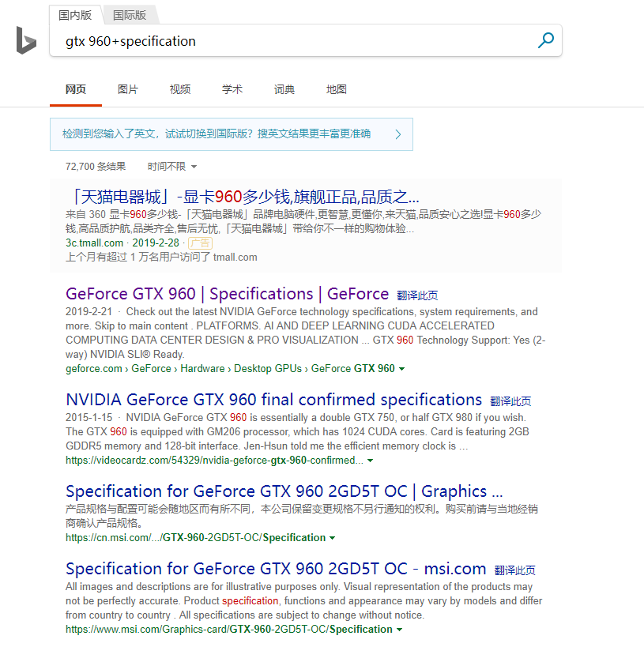644x647 pixels.
Task: Open the 视频 videos tab
Action: 180,89
